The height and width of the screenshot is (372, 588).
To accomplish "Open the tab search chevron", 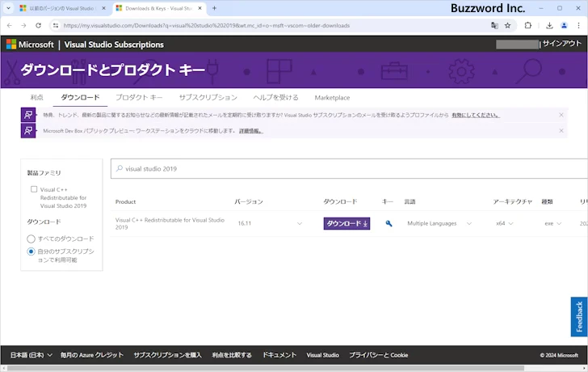I will click(x=8, y=8).
